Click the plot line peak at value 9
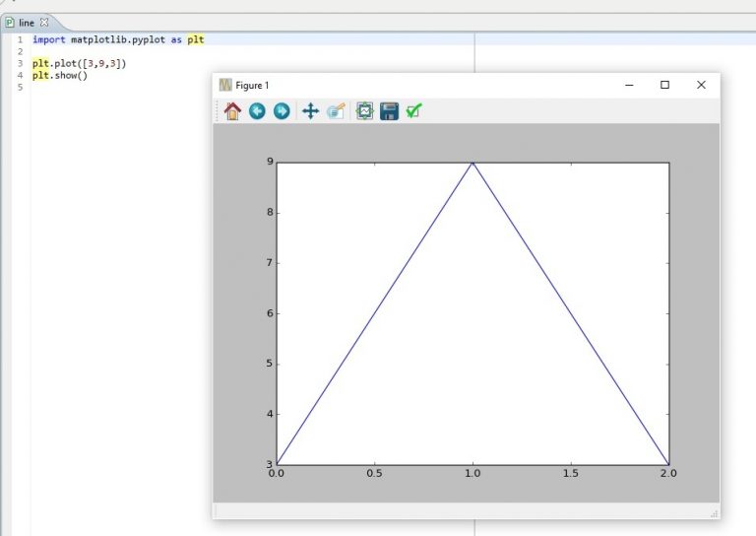 [x=472, y=163]
